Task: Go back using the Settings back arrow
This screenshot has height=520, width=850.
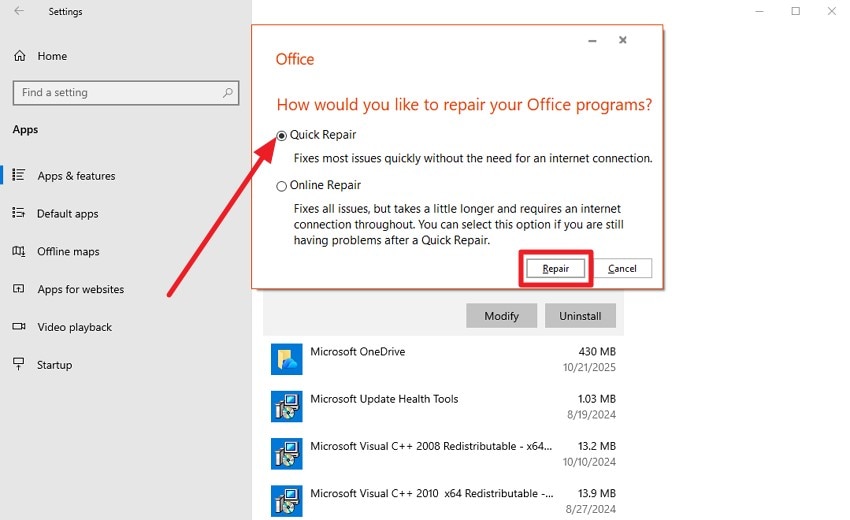Action: click(19, 11)
